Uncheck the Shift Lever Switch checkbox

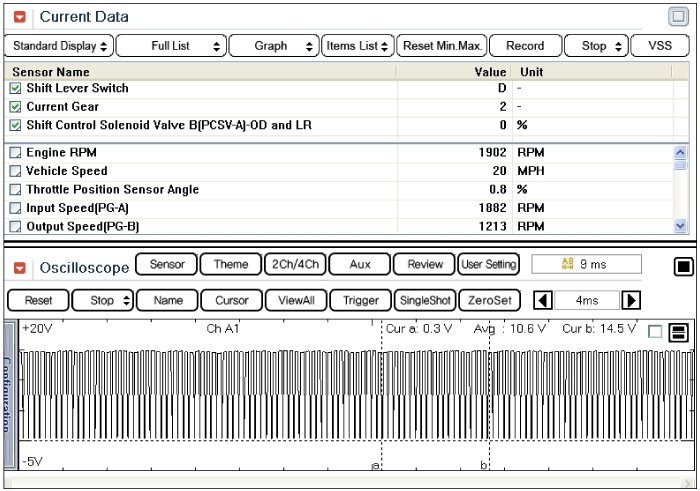pyautogui.click(x=15, y=88)
